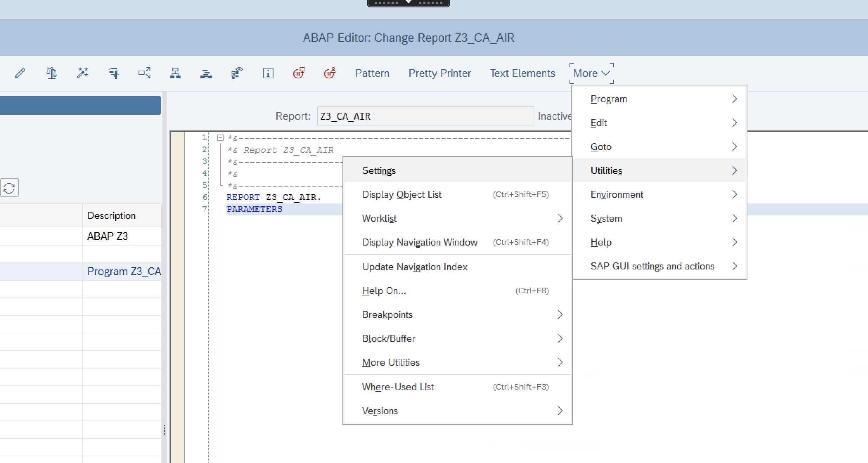This screenshot has width=868, height=463.
Task: Click the Report name input field
Action: coord(425,116)
